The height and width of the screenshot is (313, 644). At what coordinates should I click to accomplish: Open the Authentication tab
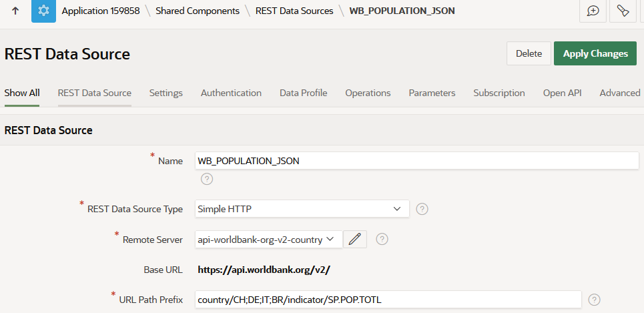(x=231, y=93)
